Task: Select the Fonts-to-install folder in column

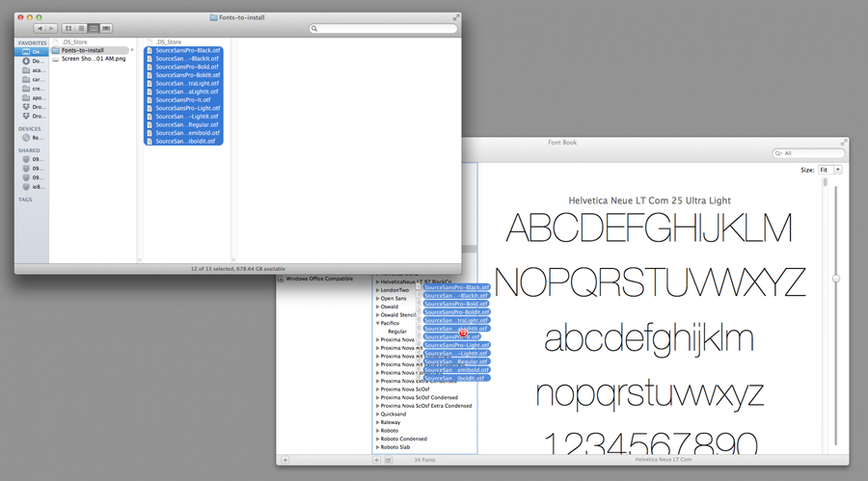Action: (87, 50)
